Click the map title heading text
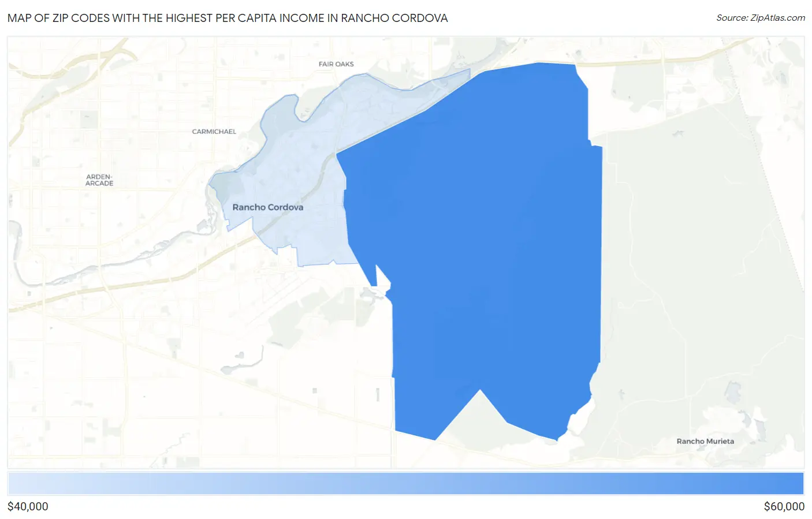This screenshot has width=812, height=519. click(x=228, y=18)
